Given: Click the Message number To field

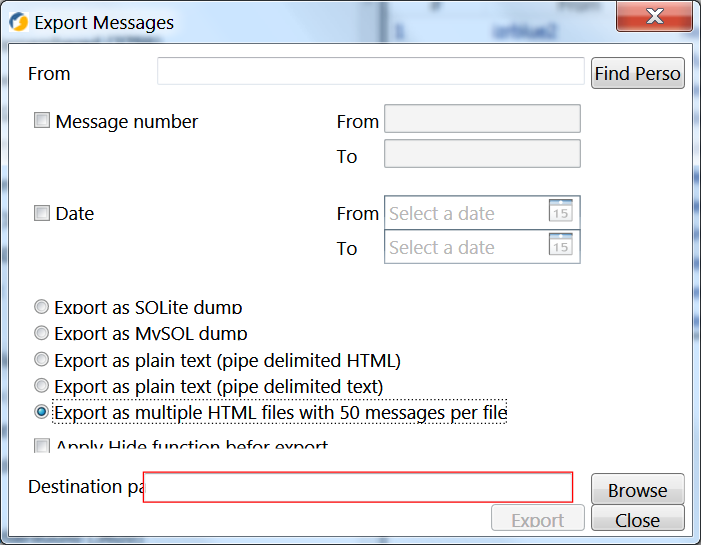Looking at the screenshot, I should 482,154.
